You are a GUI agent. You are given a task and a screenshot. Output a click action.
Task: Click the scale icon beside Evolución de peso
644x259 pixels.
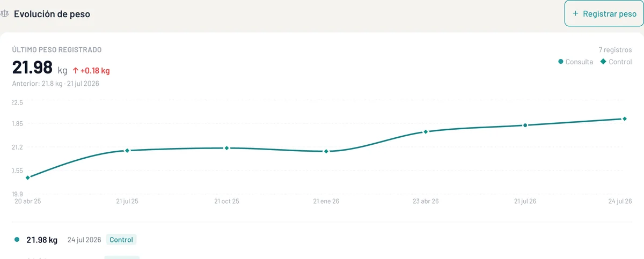(5, 14)
